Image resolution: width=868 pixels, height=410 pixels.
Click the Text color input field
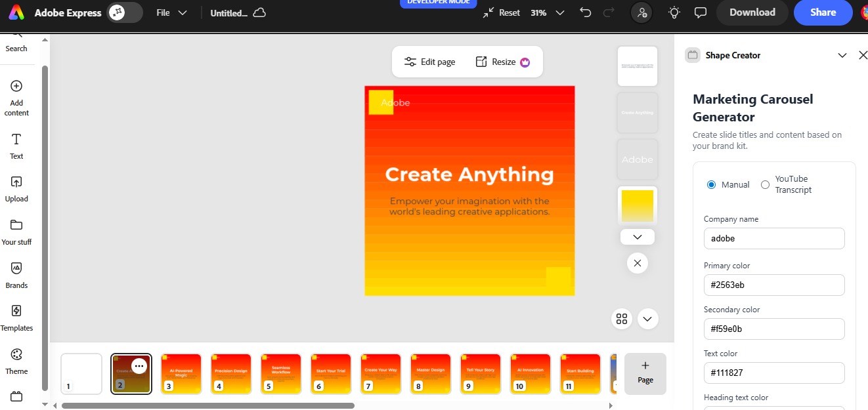coord(774,373)
